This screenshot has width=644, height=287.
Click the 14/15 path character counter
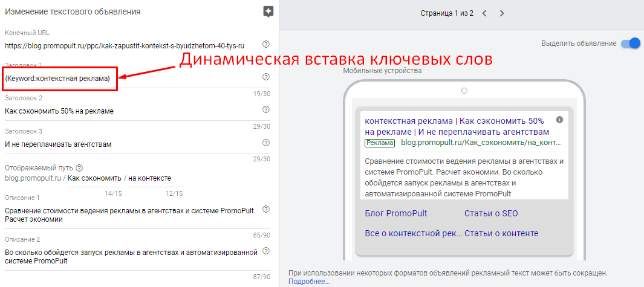[x=113, y=194]
